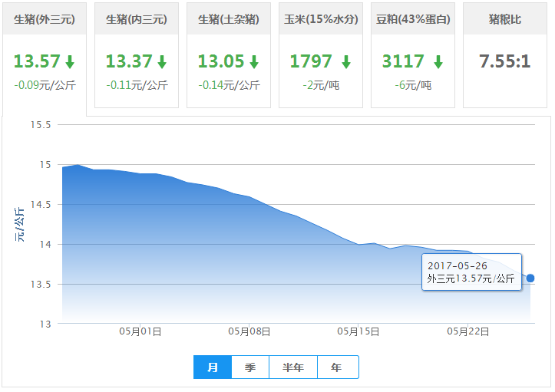Select the 半年 (half-year) range
This screenshot has height=392, width=555.
293,367
